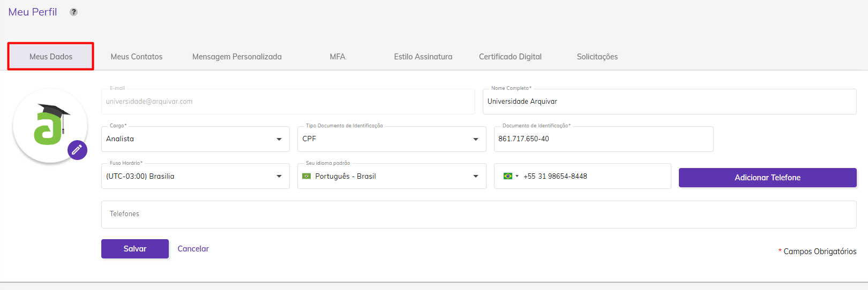The width and height of the screenshot is (868, 290).
Task: Open the help question mark icon
Action: pyautogui.click(x=74, y=12)
